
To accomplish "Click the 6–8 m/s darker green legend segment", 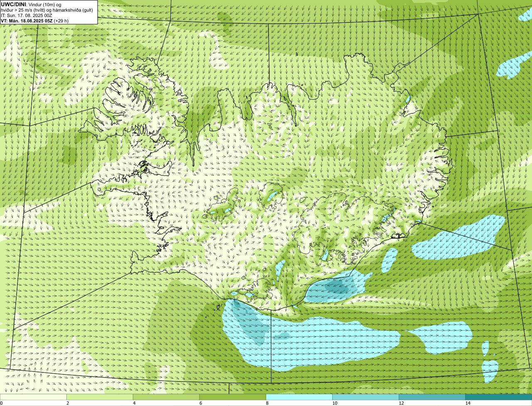I will click(233, 397).
